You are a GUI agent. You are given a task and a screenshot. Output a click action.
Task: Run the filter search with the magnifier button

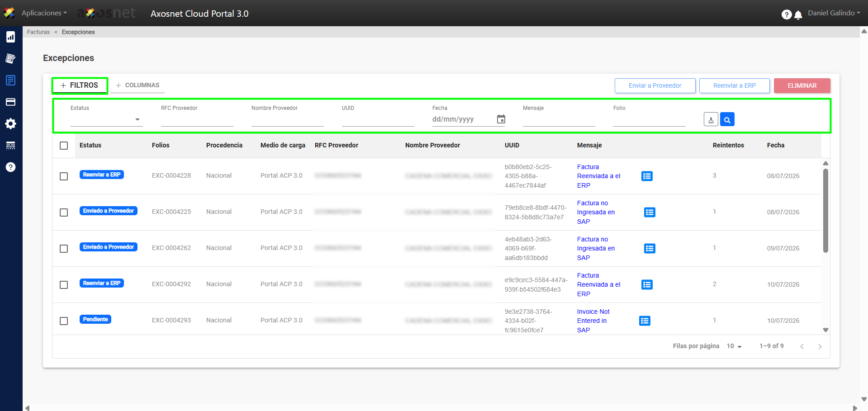click(727, 119)
